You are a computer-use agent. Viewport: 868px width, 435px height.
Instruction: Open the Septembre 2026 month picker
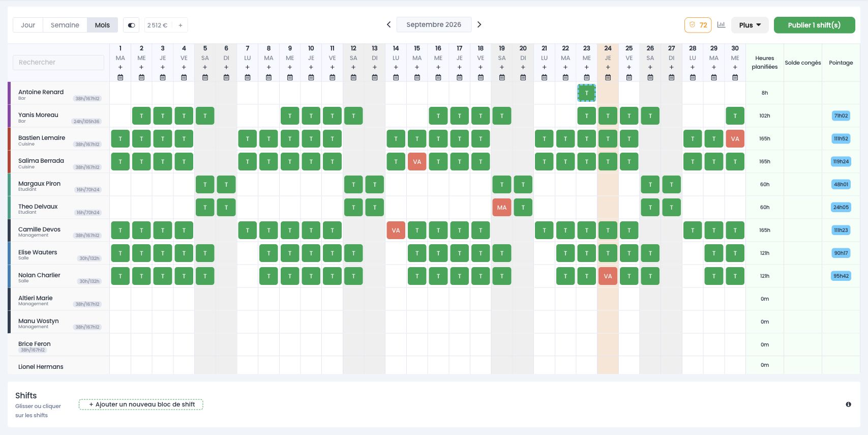[x=434, y=24]
